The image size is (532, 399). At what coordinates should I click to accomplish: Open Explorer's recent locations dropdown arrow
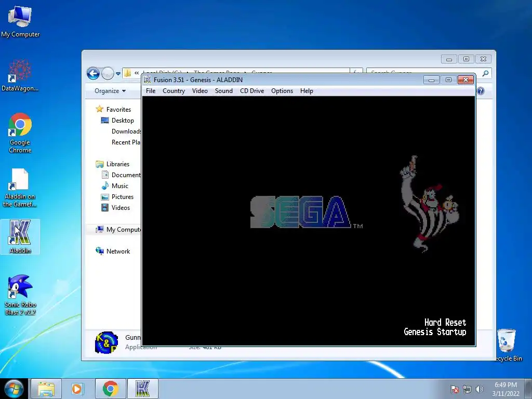coord(118,73)
